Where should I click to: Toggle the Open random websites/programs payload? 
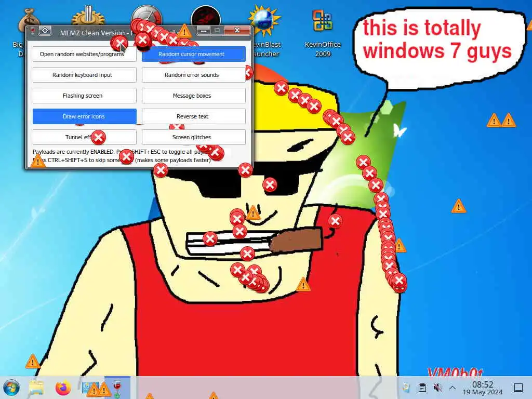[x=85, y=54]
